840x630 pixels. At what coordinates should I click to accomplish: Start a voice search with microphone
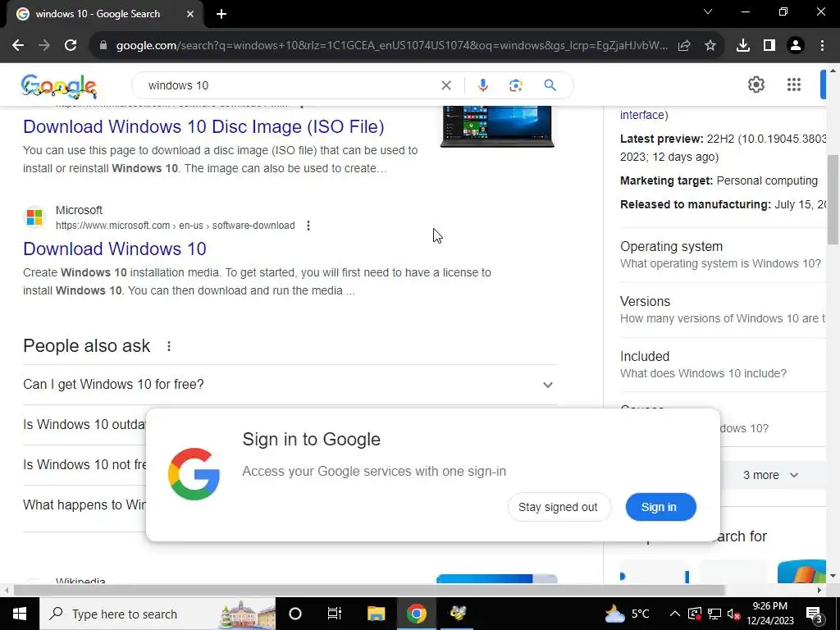(482, 85)
